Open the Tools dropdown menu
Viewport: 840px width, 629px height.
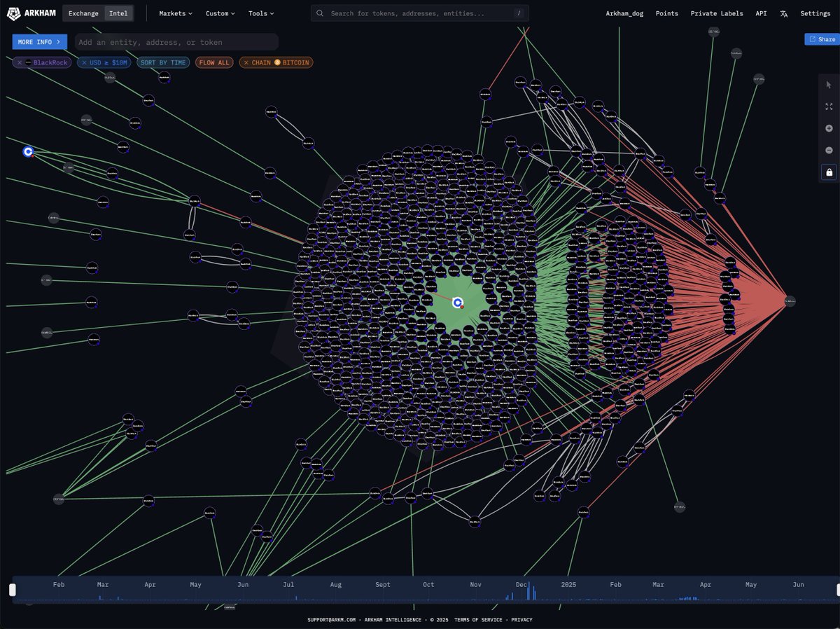coord(261,13)
